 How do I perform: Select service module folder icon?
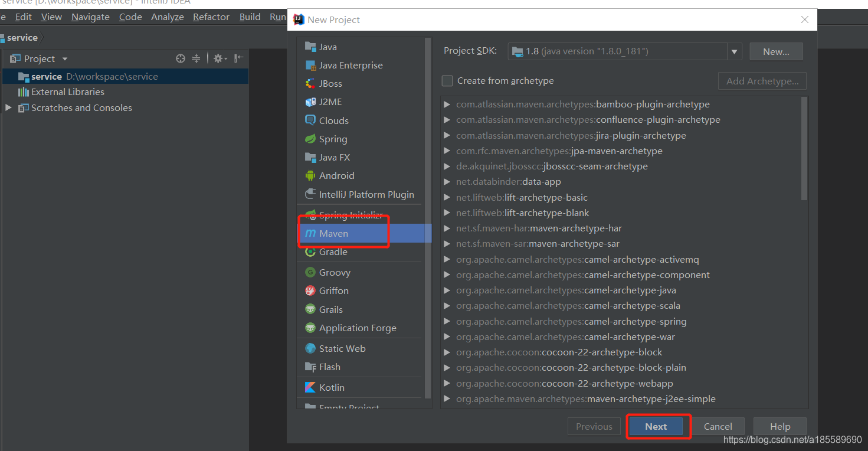(24, 76)
